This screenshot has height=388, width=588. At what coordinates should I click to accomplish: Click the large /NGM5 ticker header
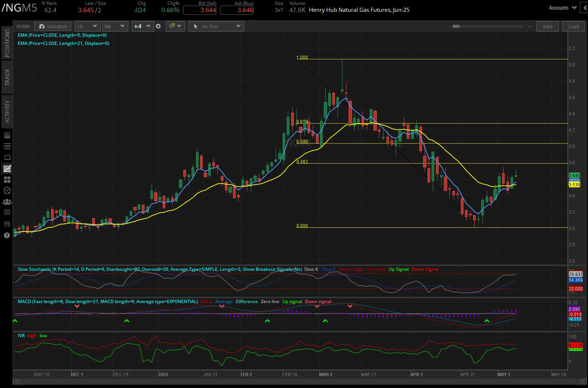[x=19, y=8]
